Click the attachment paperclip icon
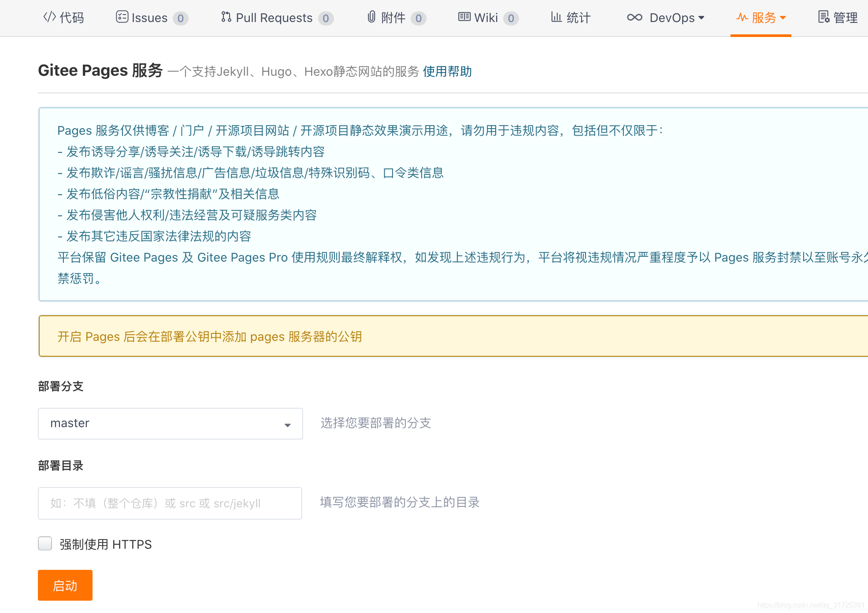The height and width of the screenshot is (613, 868). (x=371, y=17)
